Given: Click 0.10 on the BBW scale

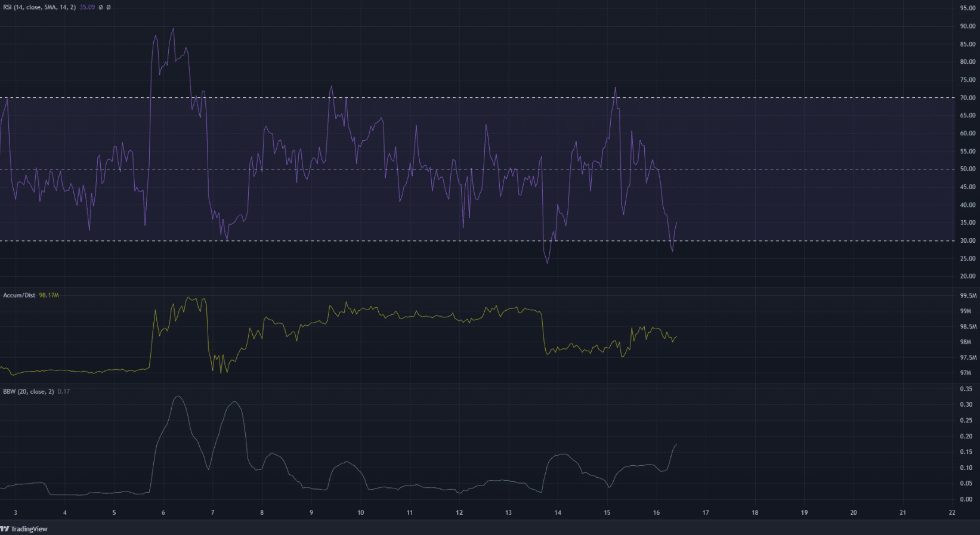Looking at the screenshot, I should coord(966,468).
